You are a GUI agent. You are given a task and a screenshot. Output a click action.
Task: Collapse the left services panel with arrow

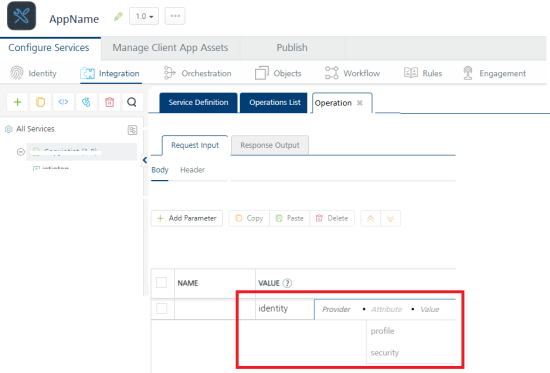pyautogui.click(x=145, y=160)
